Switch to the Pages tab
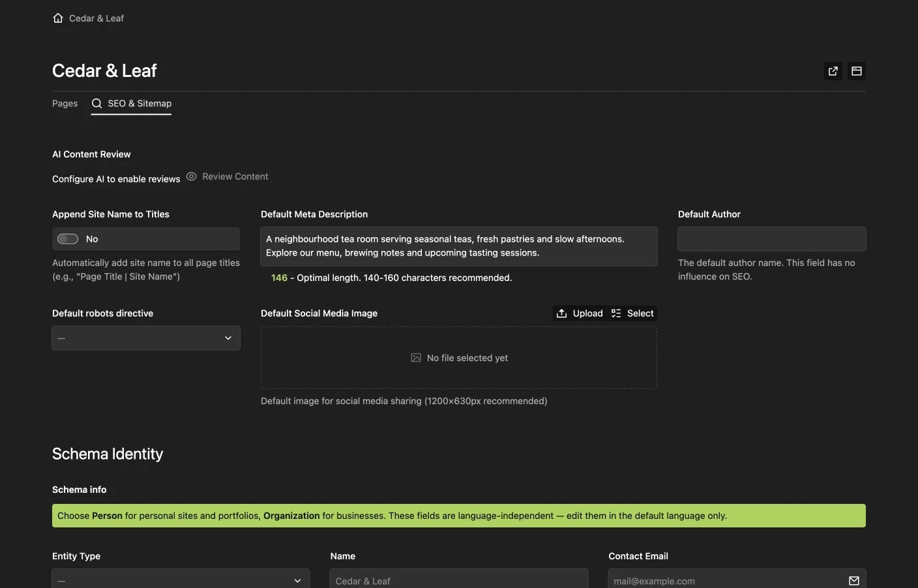 pyautogui.click(x=65, y=104)
